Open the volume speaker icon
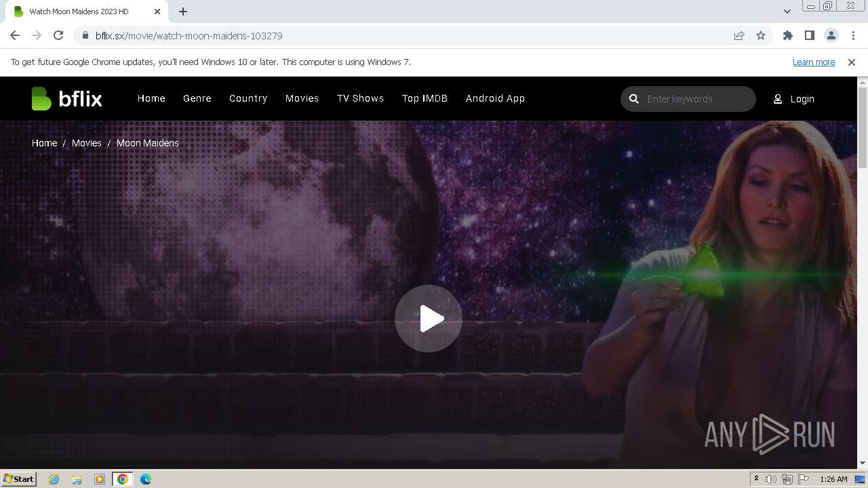Screen dimensions: 868x488 click(771, 479)
